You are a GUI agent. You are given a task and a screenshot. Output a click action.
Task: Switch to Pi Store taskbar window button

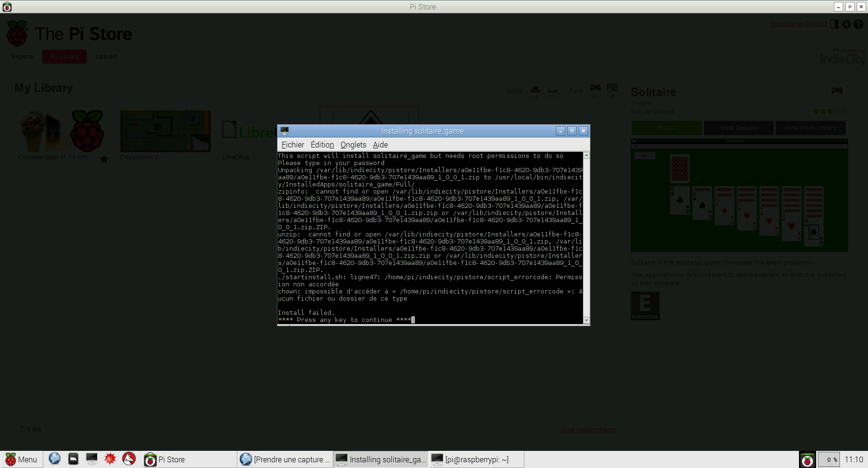pyautogui.click(x=189, y=459)
